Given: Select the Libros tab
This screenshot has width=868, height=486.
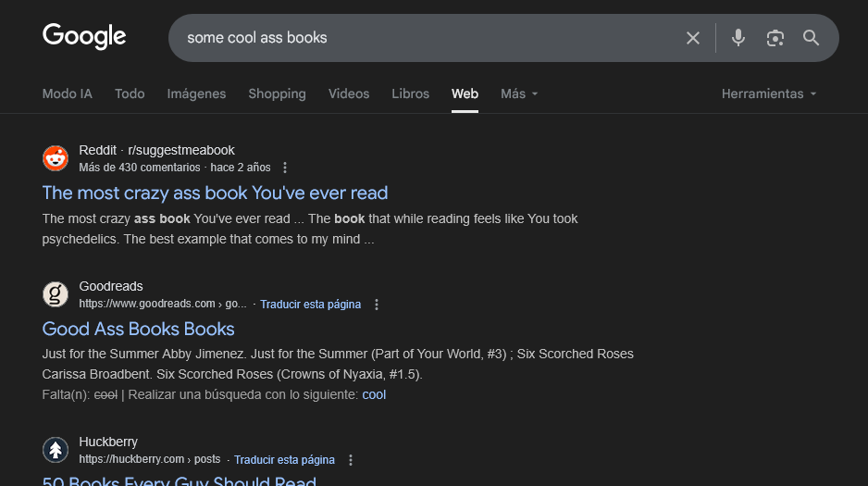Looking at the screenshot, I should [x=410, y=93].
